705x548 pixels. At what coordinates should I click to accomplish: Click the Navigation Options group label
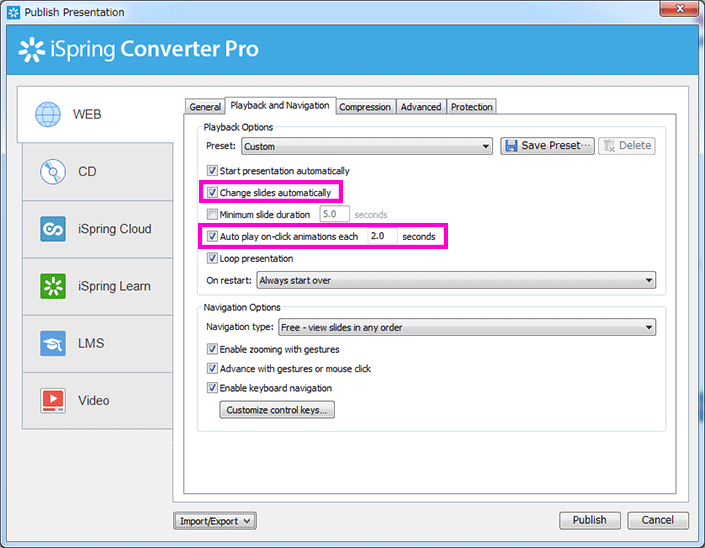click(x=242, y=307)
